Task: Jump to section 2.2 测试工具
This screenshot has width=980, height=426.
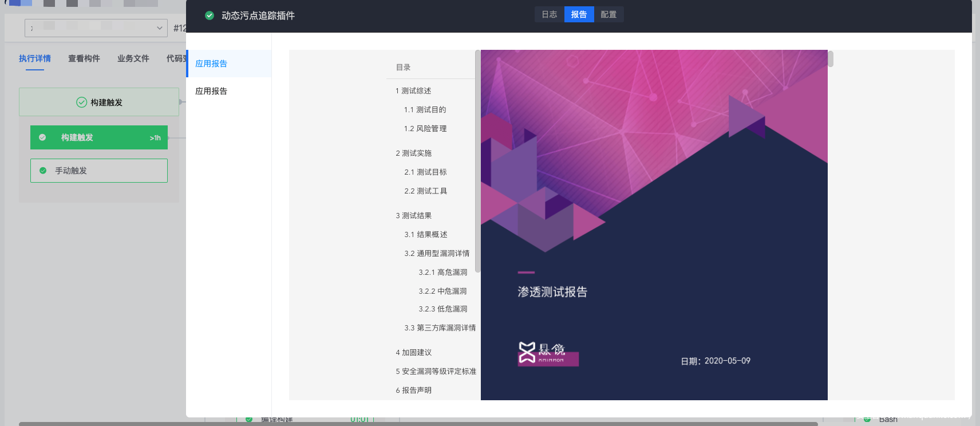Action: pyautogui.click(x=425, y=191)
